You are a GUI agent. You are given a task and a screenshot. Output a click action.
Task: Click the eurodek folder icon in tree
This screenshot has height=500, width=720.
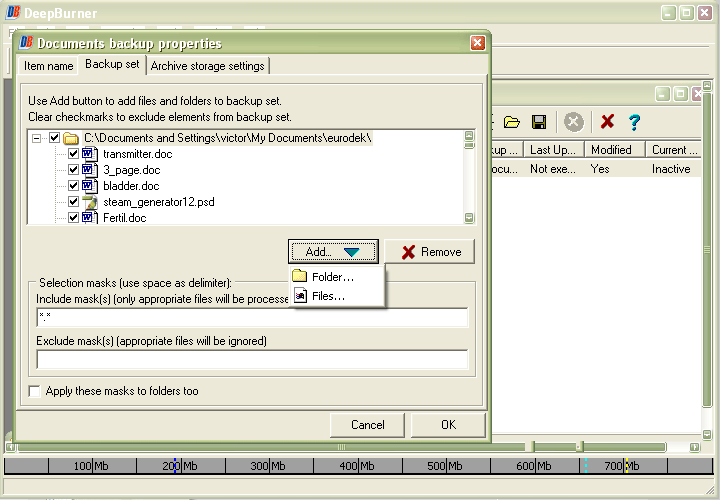click(x=71, y=138)
